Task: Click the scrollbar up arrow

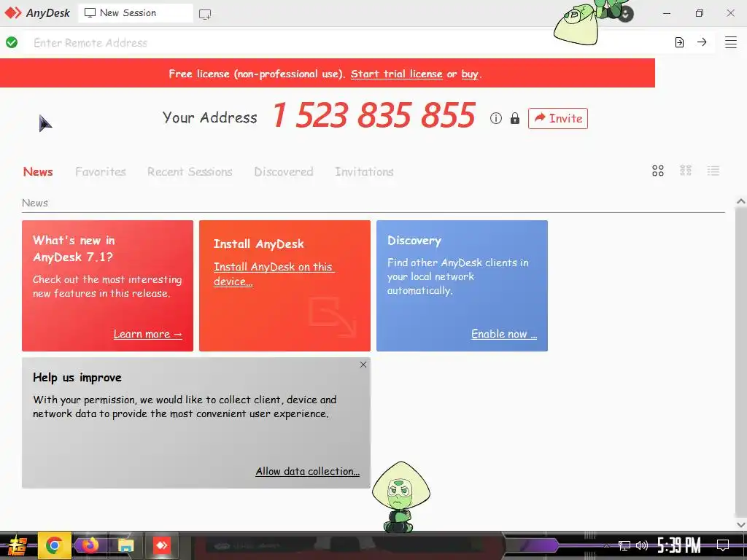Action: pos(740,201)
